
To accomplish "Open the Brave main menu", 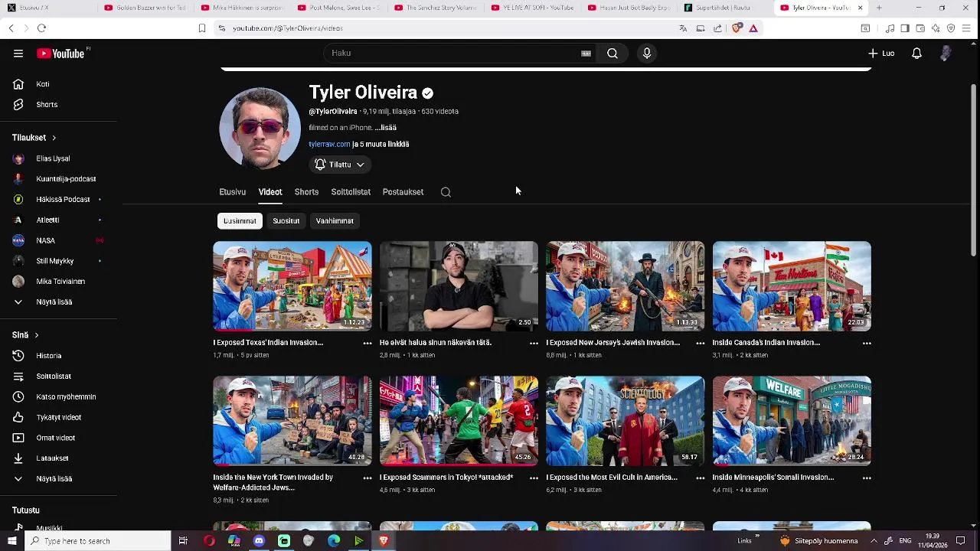I will (966, 28).
